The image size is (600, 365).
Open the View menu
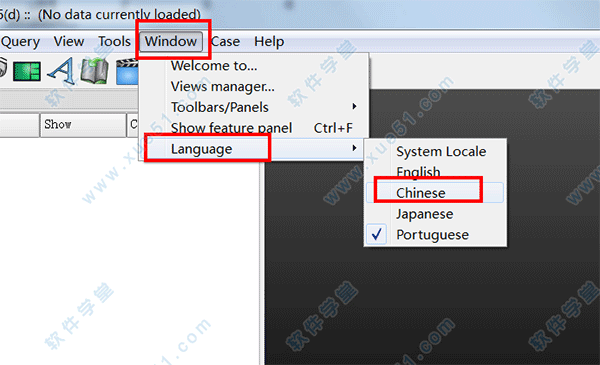pyautogui.click(x=69, y=41)
